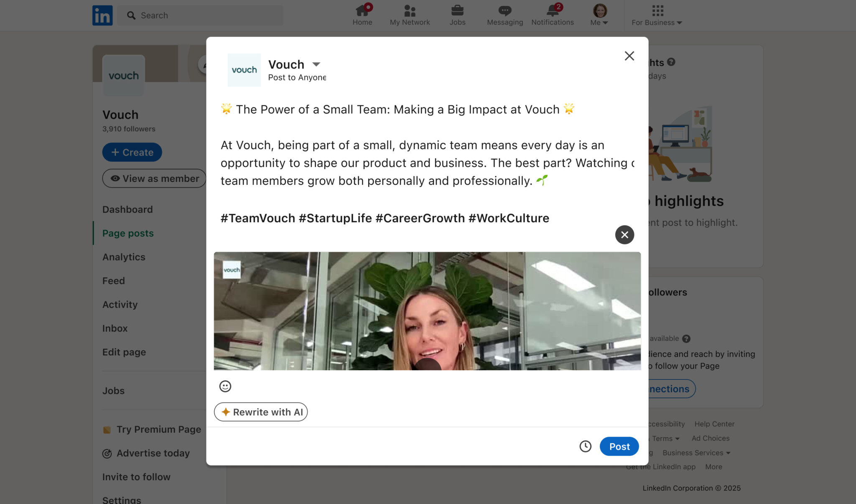The image size is (856, 504).
Task: Open Notifications bell icon
Action: click(x=553, y=15)
